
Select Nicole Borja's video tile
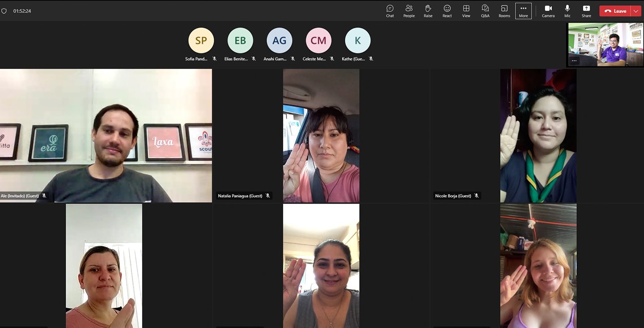[x=538, y=136]
